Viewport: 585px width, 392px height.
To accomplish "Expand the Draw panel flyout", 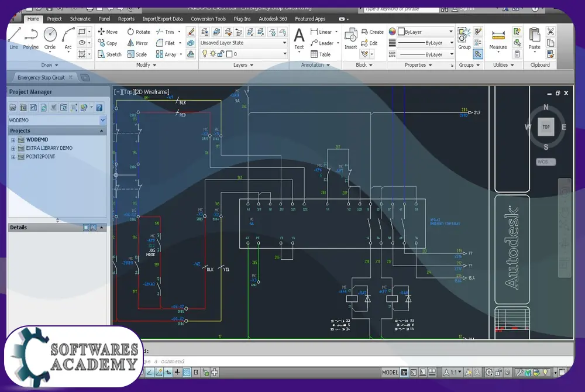I will coord(50,65).
